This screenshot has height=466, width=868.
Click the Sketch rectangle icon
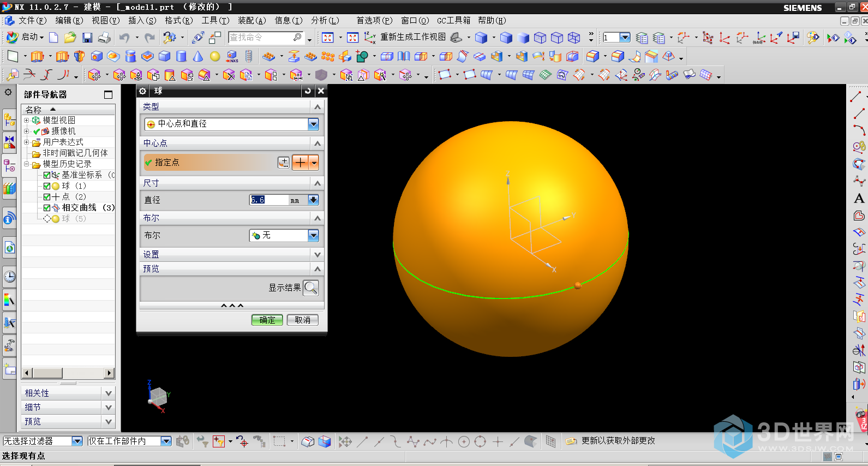(13, 56)
